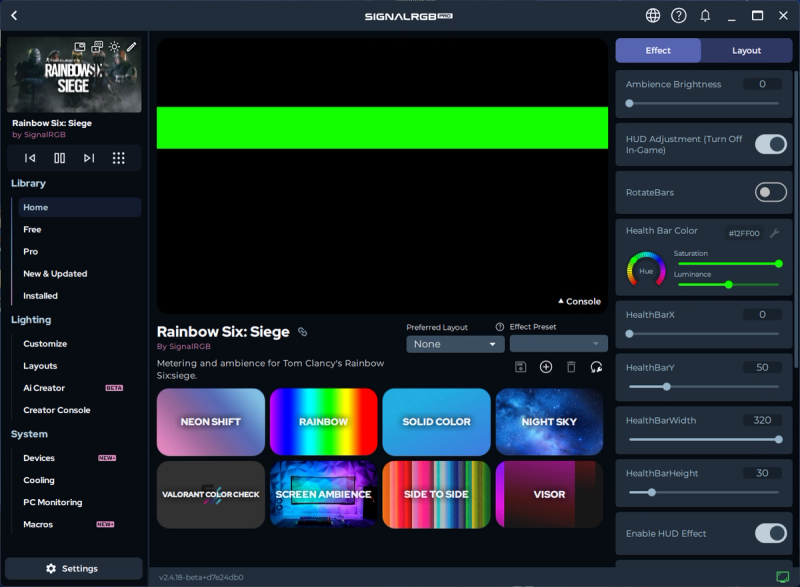Screen dimensions: 800x587
Task: Pause the current effect
Action: pos(60,158)
